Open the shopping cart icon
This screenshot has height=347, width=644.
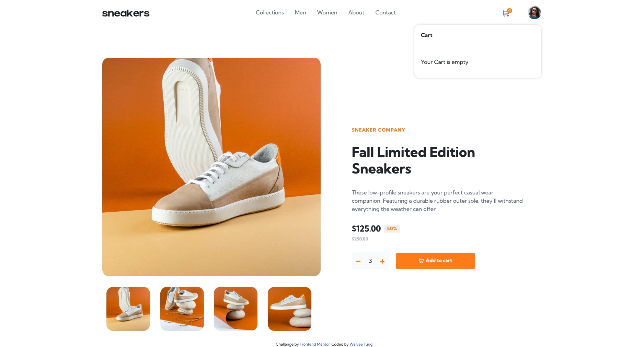506,13
